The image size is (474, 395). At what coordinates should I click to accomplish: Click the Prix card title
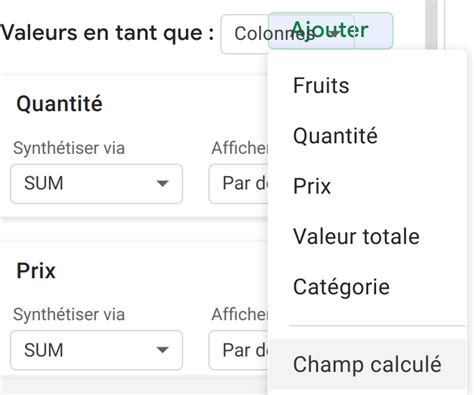coord(36,271)
